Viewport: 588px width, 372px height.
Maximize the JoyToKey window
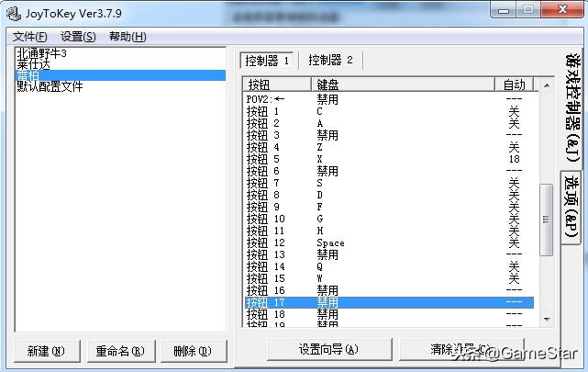(528, 9)
